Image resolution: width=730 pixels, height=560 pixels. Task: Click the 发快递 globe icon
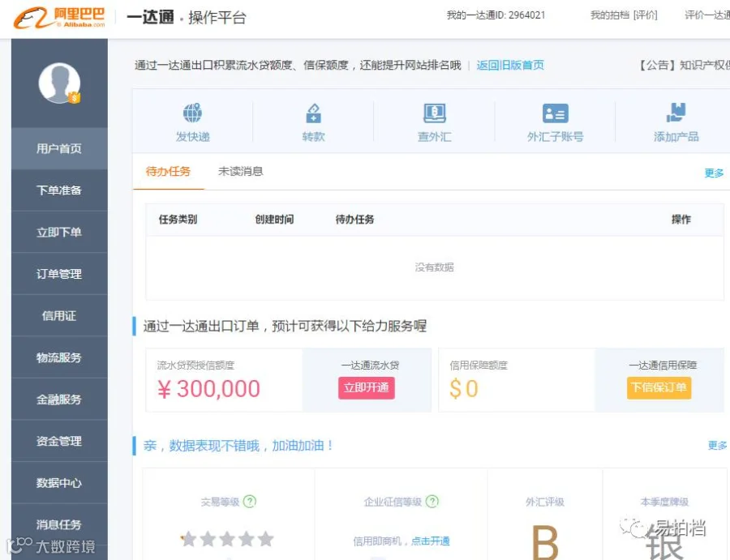coord(192,113)
